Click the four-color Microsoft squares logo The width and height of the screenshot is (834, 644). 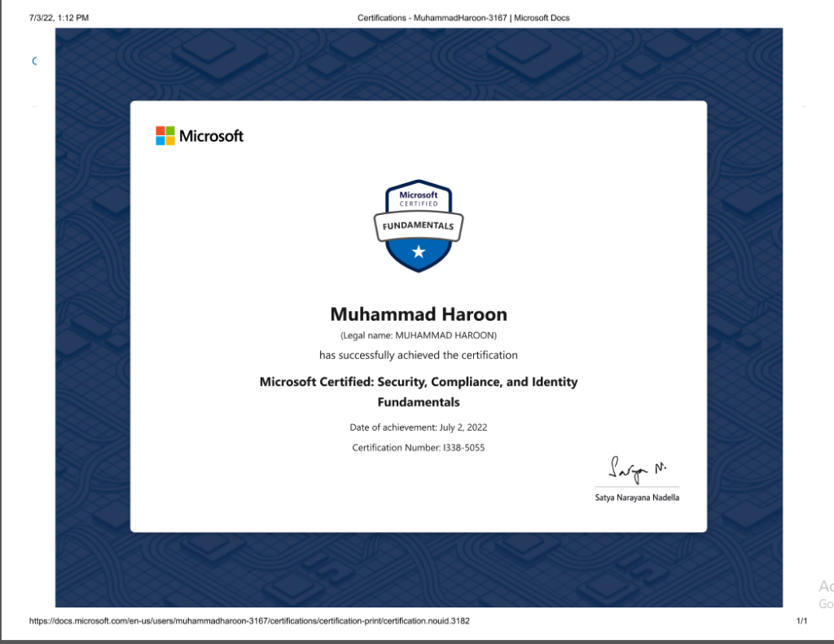pyautogui.click(x=165, y=136)
